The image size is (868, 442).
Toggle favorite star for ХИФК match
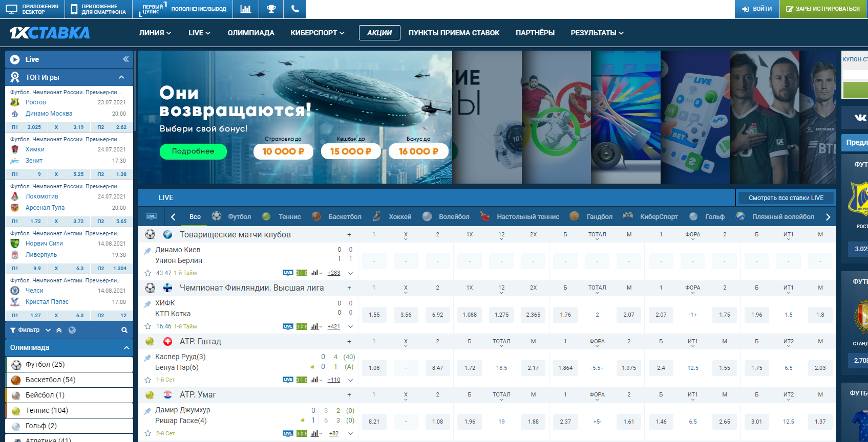148,326
